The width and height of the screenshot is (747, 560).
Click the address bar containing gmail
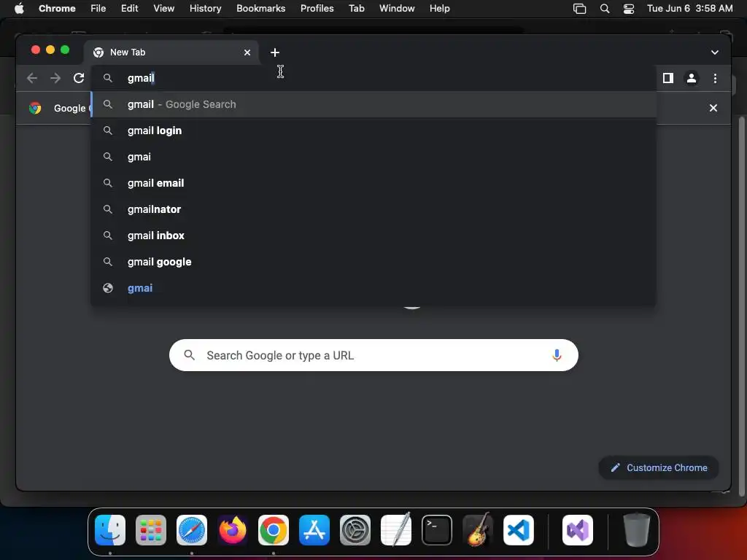tap(374, 78)
